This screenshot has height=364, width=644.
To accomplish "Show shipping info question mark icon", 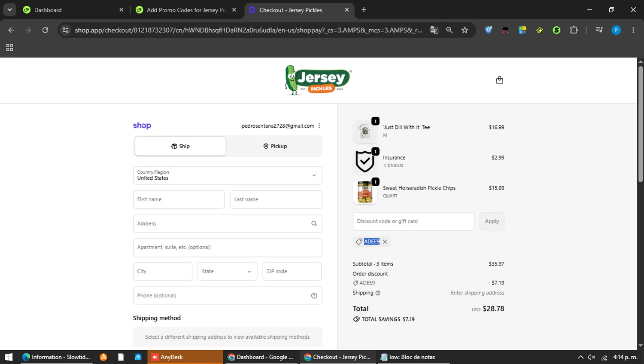I will (x=378, y=293).
